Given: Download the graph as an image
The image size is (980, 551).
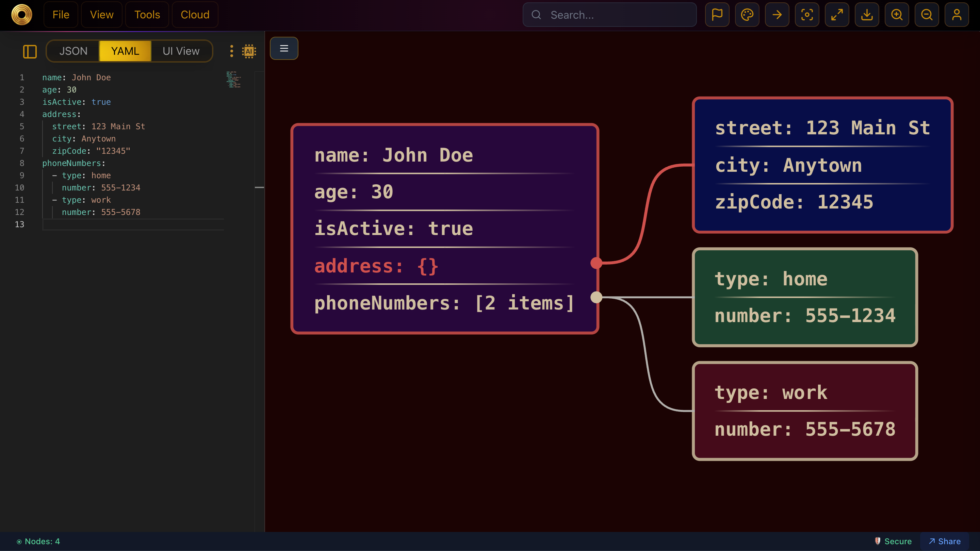Looking at the screenshot, I should click(x=867, y=14).
